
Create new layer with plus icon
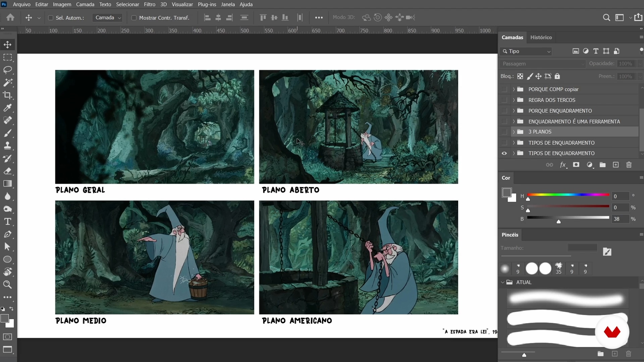[x=616, y=165]
